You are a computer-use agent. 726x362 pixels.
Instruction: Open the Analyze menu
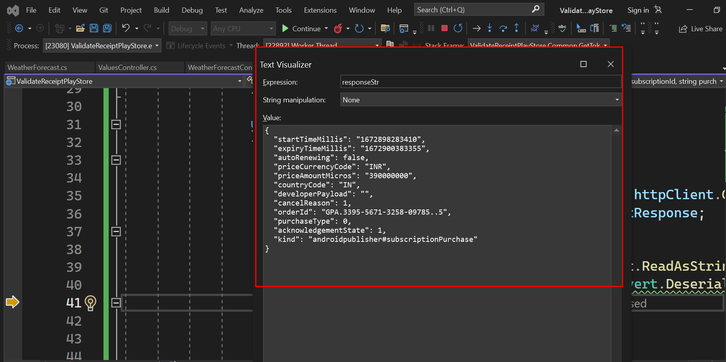click(251, 10)
